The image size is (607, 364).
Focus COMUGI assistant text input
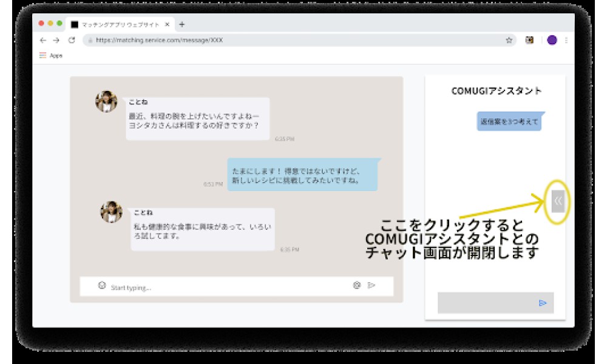click(495, 303)
